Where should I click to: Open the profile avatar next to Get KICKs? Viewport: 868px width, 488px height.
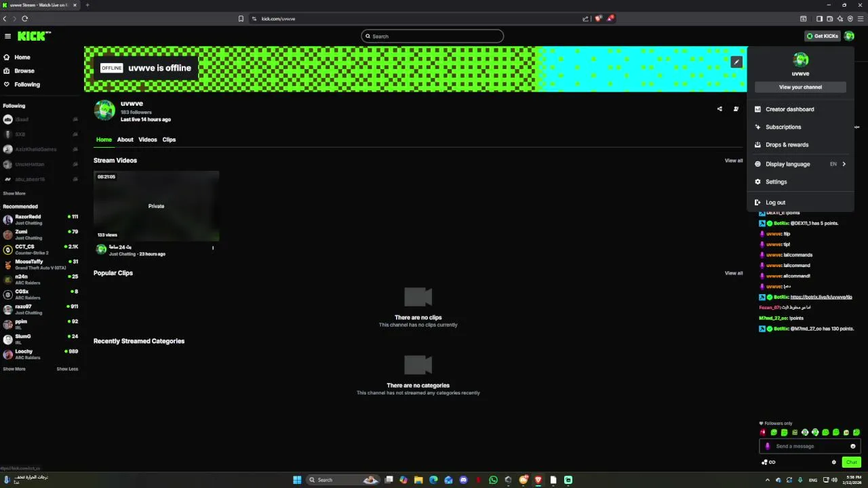tap(849, 36)
